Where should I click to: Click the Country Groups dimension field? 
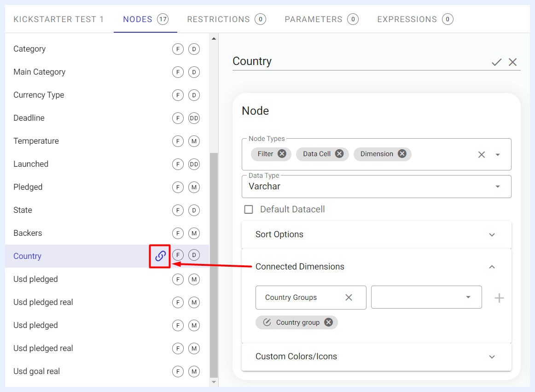tap(311, 298)
